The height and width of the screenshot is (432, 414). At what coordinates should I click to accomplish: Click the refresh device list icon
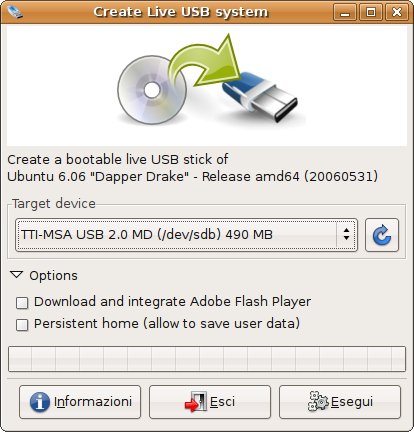[382, 235]
